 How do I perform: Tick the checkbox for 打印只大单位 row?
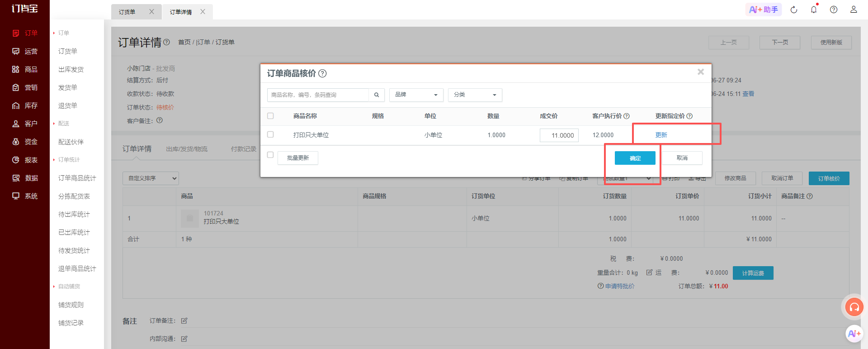(x=270, y=134)
